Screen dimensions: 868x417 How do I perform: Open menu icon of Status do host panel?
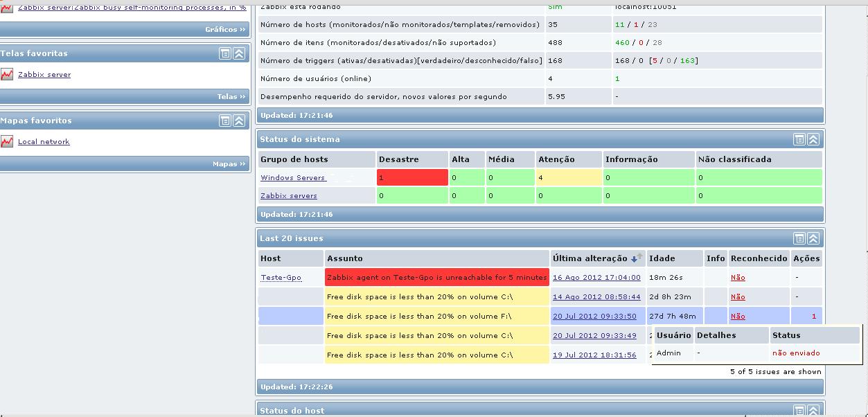click(799, 411)
